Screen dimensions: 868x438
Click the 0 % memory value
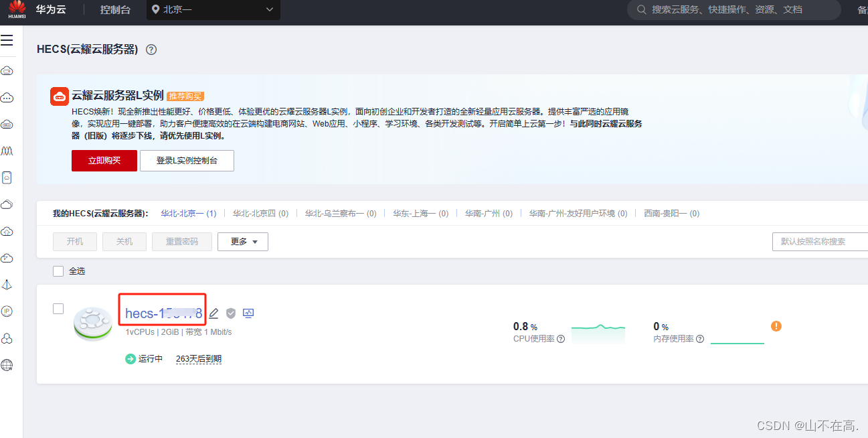[x=661, y=327]
